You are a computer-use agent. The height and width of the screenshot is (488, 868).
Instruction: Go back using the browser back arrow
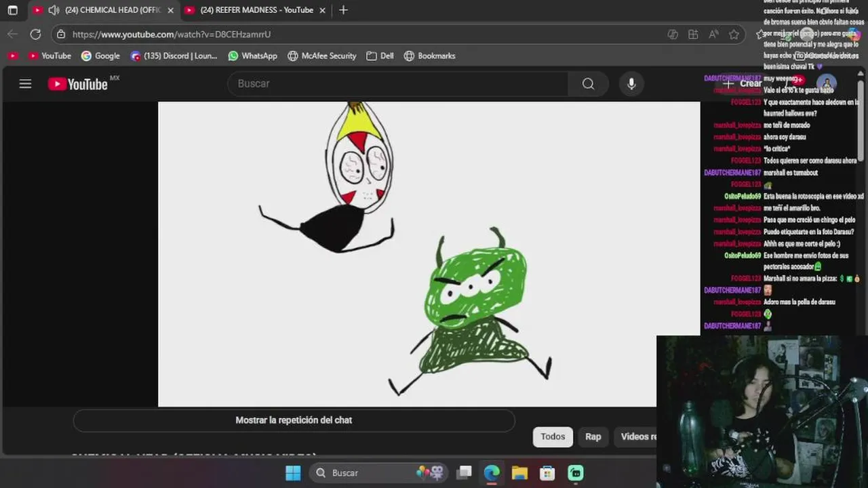pyautogui.click(x=13, y=34)
